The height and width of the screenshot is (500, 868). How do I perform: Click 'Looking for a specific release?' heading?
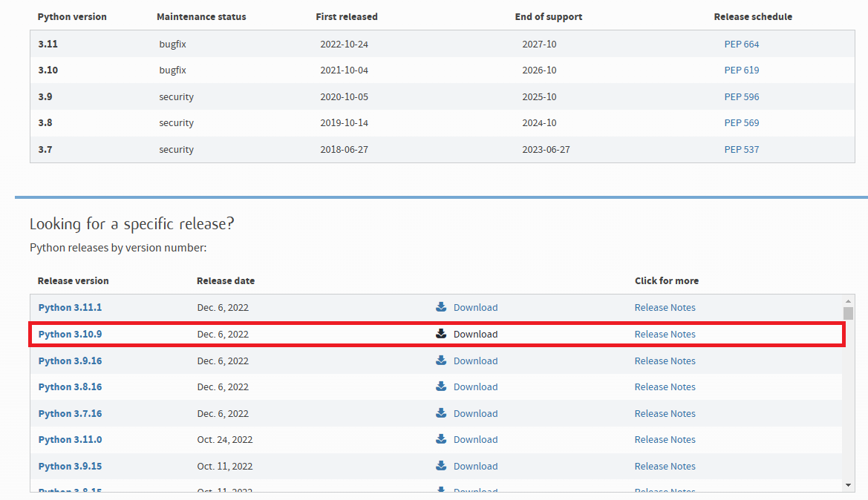(131, 224)
